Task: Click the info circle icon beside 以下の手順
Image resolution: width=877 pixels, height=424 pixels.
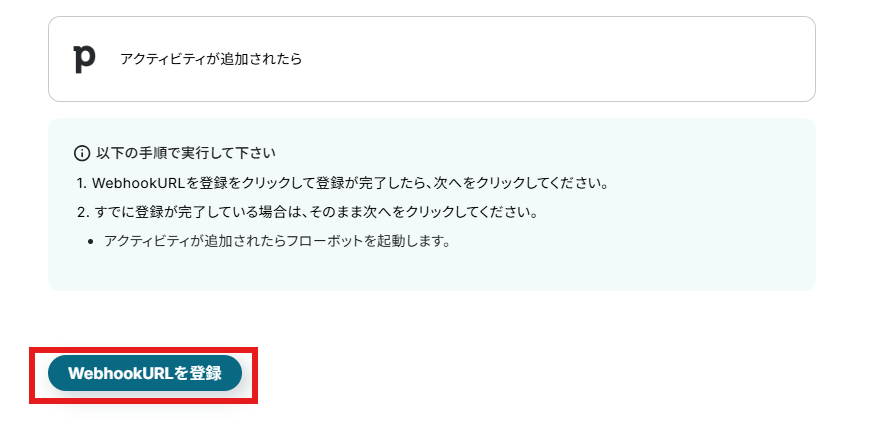Action: [x=82, y=153]
